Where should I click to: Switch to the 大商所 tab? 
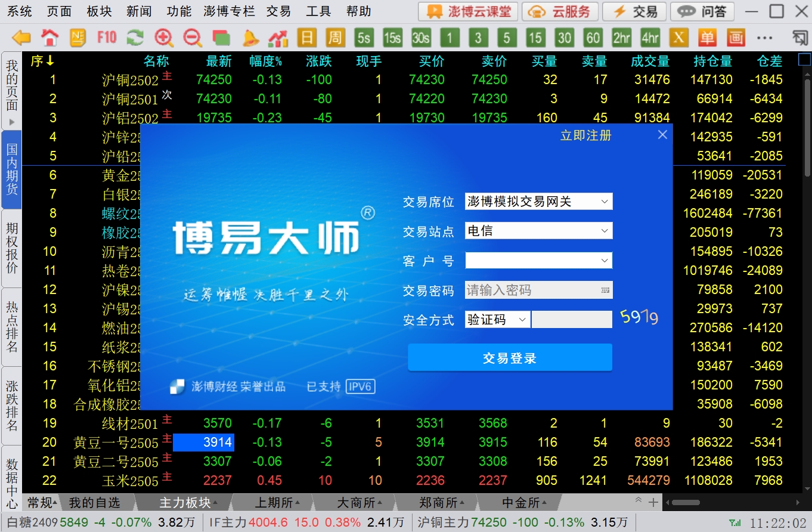click(x=355, y=503)
